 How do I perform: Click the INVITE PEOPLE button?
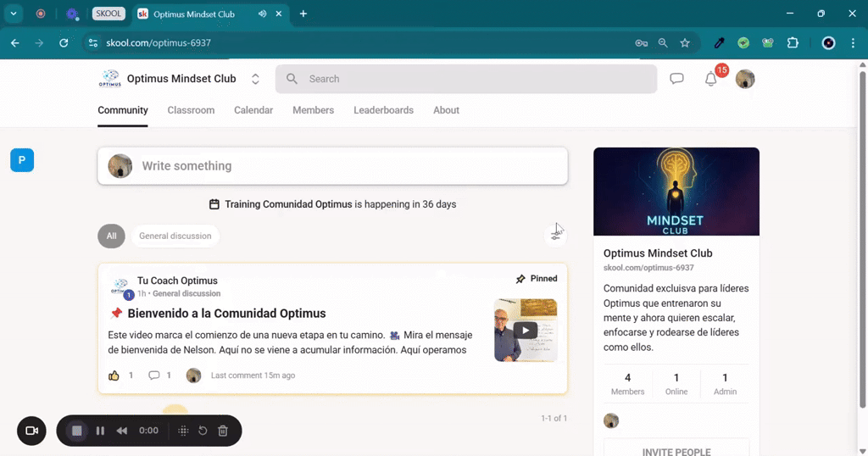(x=676, y=448)
